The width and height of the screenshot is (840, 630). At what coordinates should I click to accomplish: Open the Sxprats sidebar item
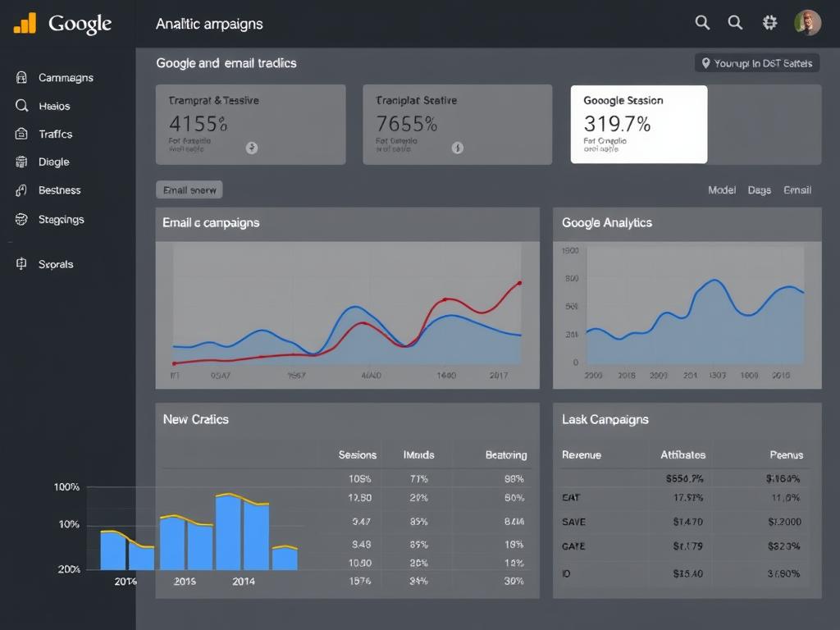[56, 264]
